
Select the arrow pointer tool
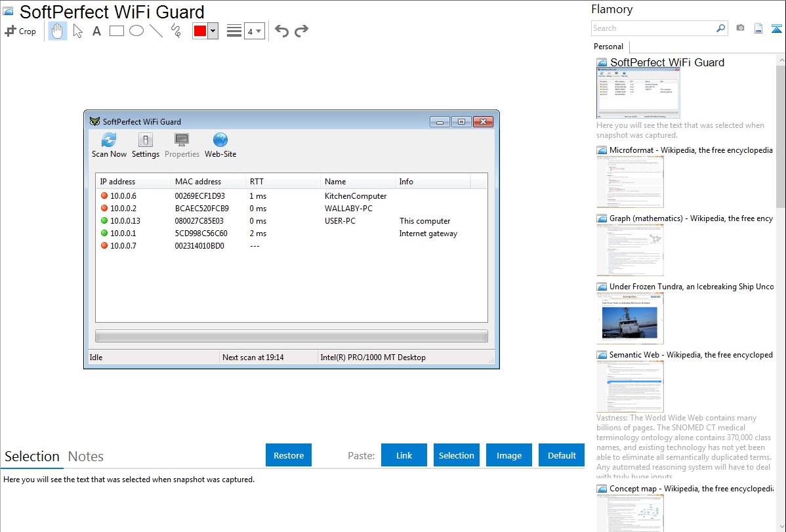click(77, 31)
